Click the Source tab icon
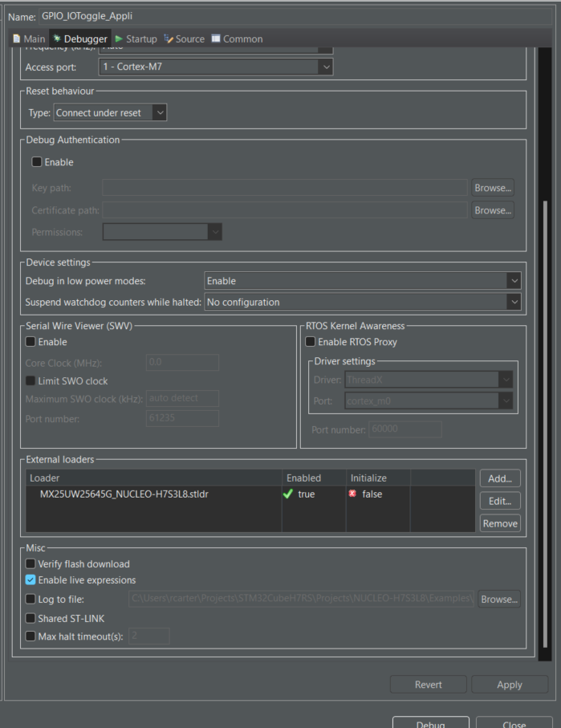Image resolution: width=561 pixels, height=728 pixels. [x=168, y=39]
